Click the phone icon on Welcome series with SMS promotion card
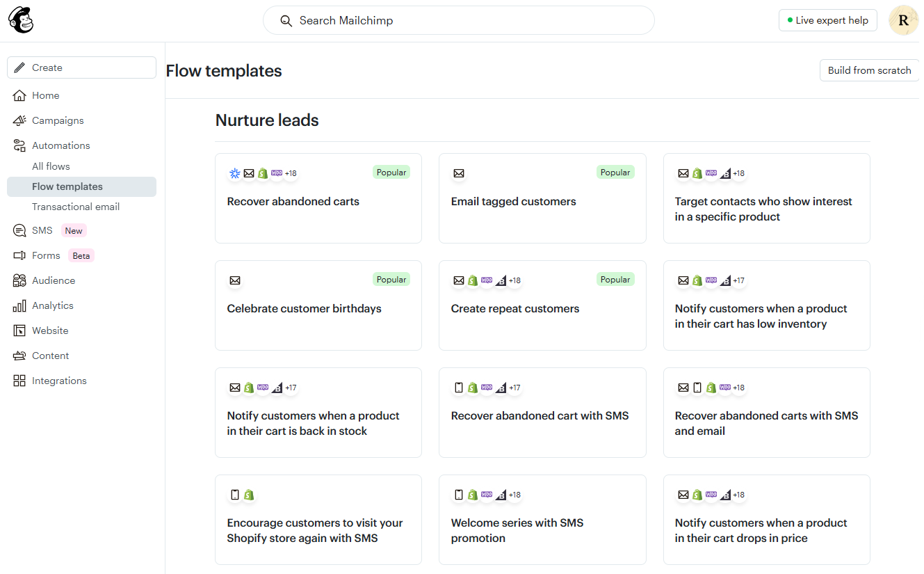Image resolution: width=924 pixels, height=574 pixels. pos(459,495)
